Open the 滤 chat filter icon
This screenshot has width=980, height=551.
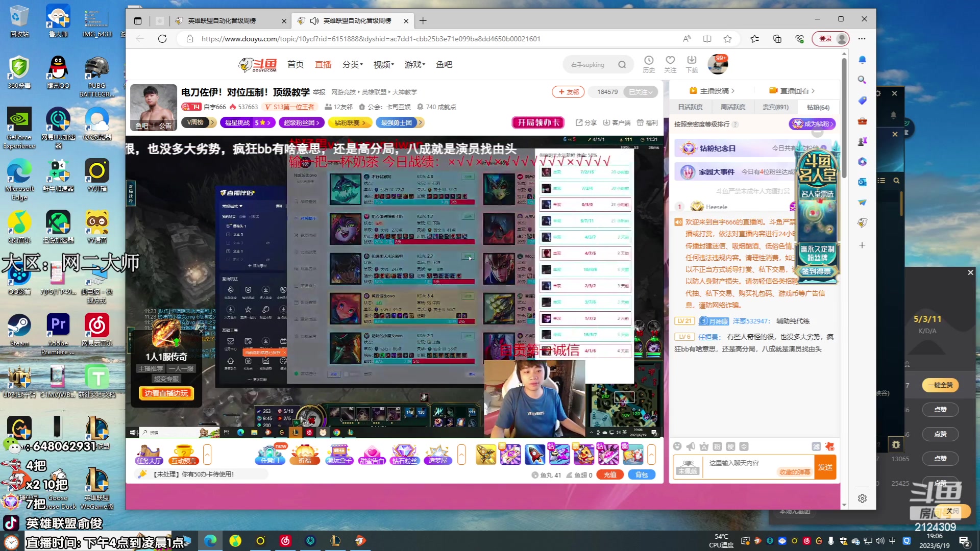(816, 446)
